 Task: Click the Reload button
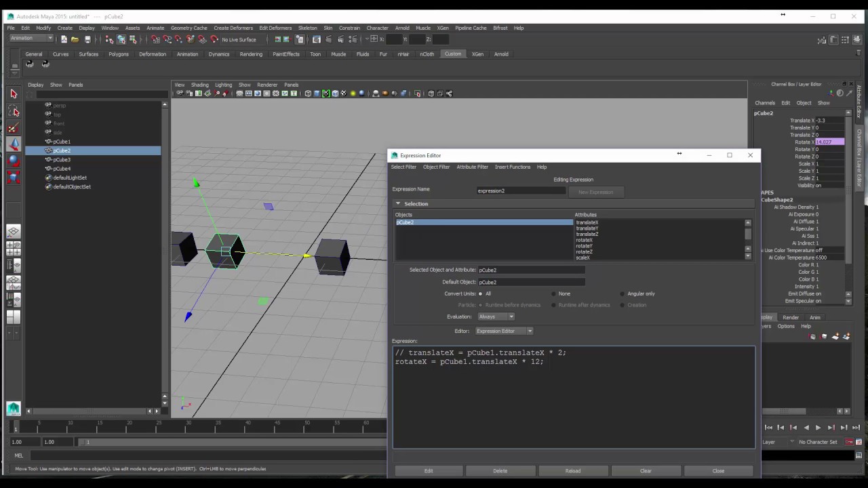[573, 470]
